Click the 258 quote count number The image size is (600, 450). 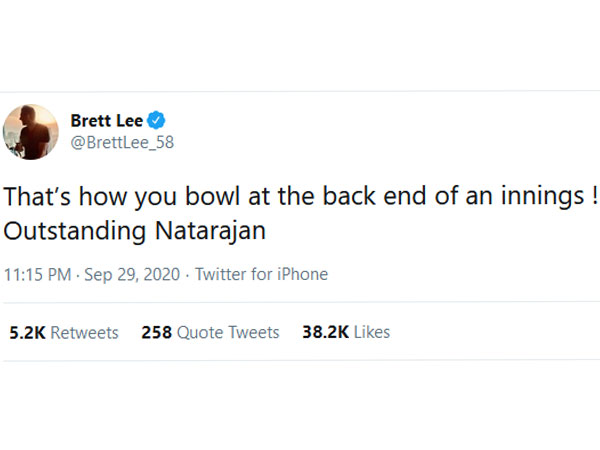pos(156,332)
